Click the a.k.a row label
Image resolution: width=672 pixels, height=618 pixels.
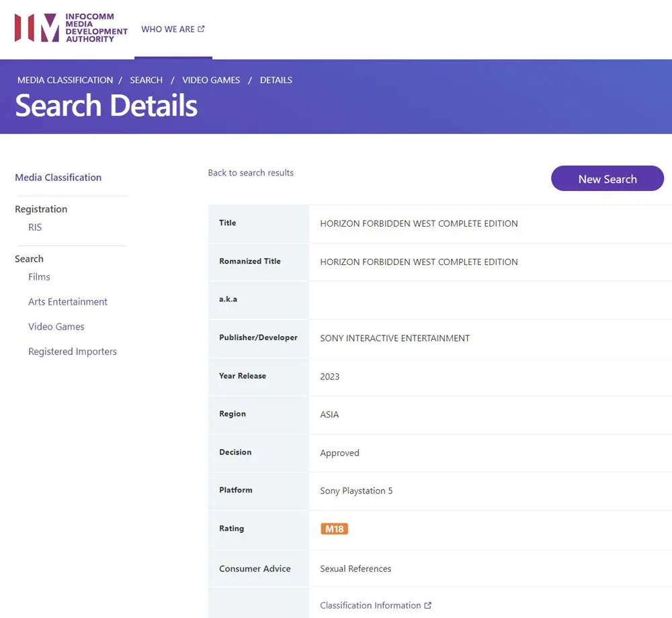[228, 299]
